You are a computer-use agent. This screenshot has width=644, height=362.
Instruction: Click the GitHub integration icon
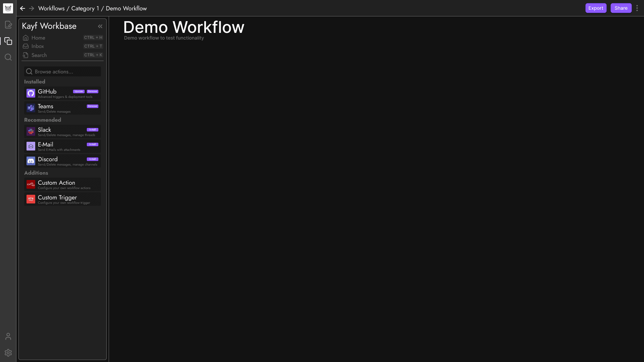(x=31, y=93)
